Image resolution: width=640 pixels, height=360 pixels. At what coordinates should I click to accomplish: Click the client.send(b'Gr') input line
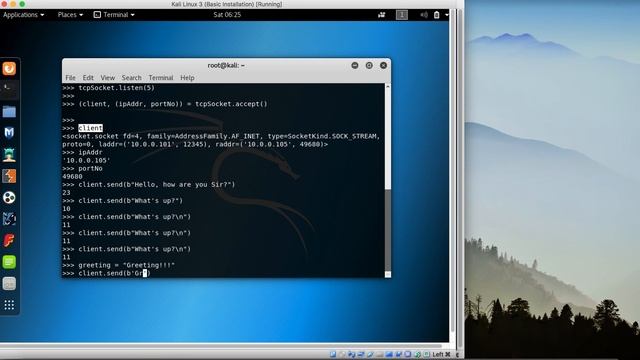point(107,273)
